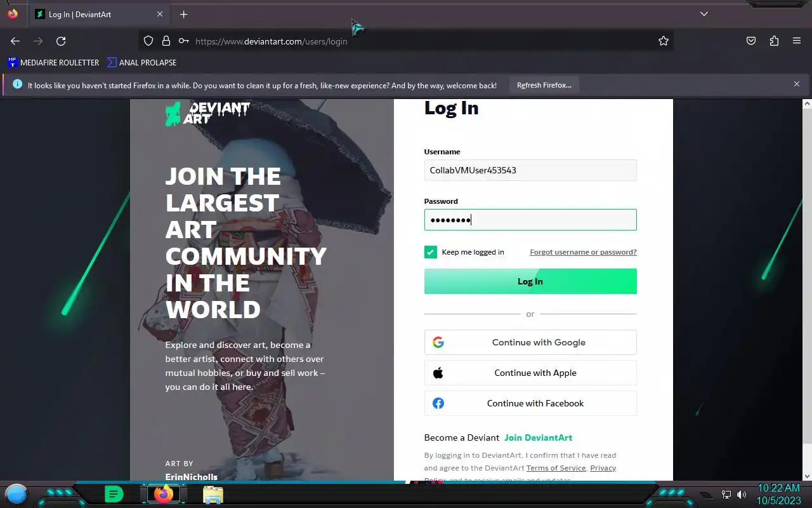
Task: Open Terms of Service link
Action: coord(556,468)
